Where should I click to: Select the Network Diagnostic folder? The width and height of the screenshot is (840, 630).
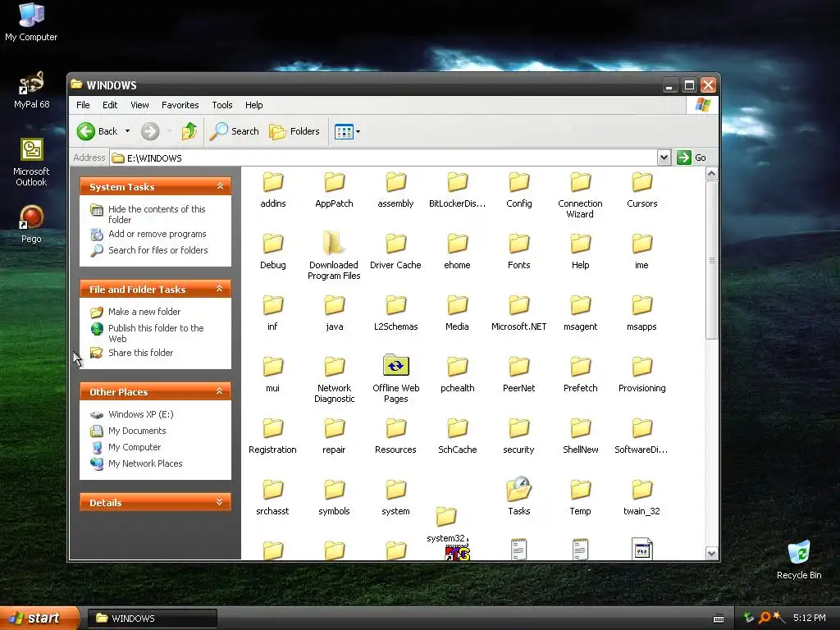click(x=335, y=379)
